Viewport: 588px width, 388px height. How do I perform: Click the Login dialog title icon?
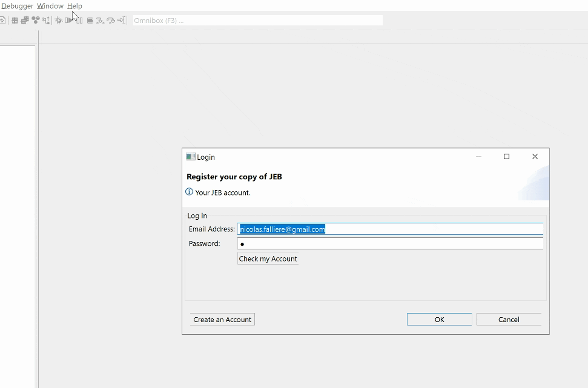pyautogui.click(x=191, y=157)
